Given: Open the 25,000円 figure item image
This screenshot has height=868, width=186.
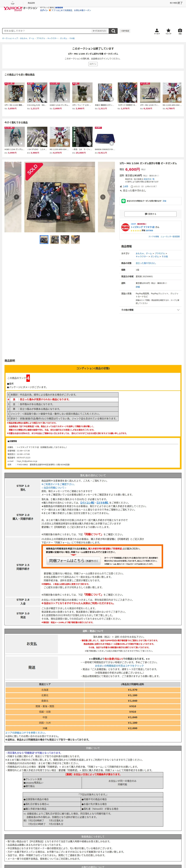Looking at the screenshot, I should coord(82,137).
